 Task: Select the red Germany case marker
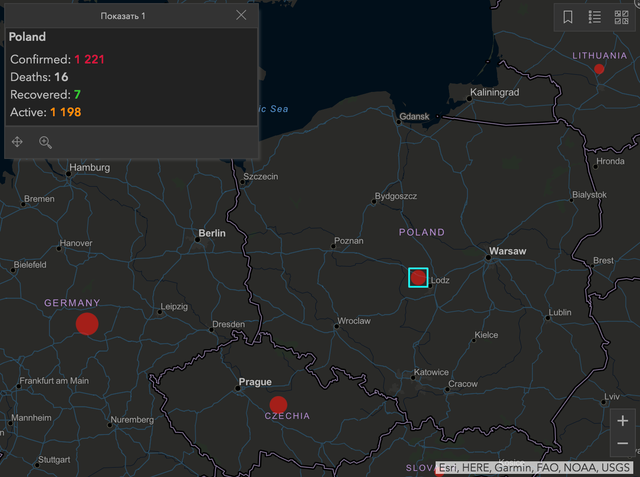(87, 323)
